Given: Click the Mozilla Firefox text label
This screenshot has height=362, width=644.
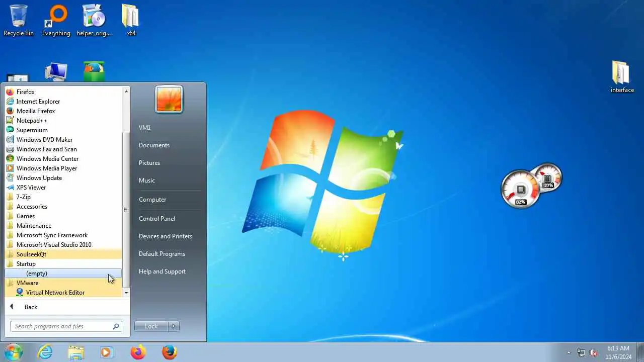Looking at the screenshot, I should click(x=36, y=111).
